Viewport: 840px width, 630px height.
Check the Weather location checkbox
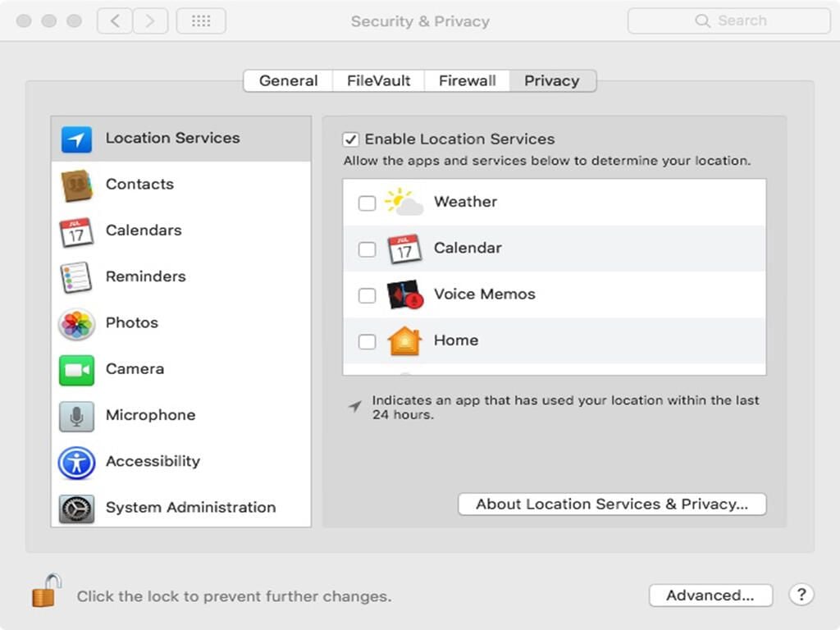[x=367, y=203]
